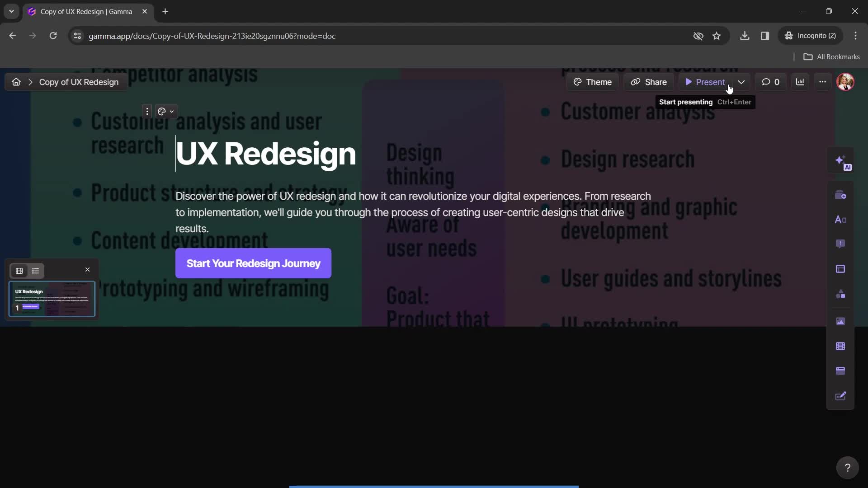Toggle list view in bottom-left panel
The height and width of the screenshot is (488, 868).
click(36, 271)
